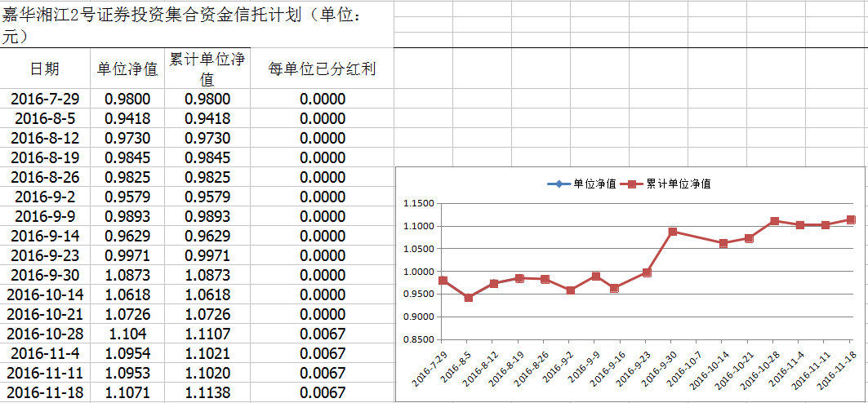The height and width of the screenshot is (403, 868).
Task: Click the 日期 column header cell
Action: 45,69
